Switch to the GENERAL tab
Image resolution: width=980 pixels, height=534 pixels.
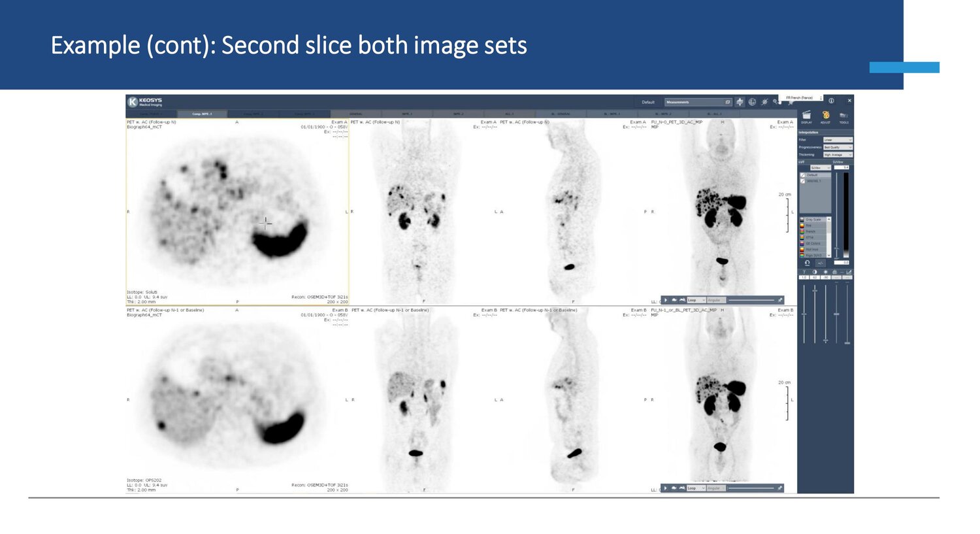356,114
